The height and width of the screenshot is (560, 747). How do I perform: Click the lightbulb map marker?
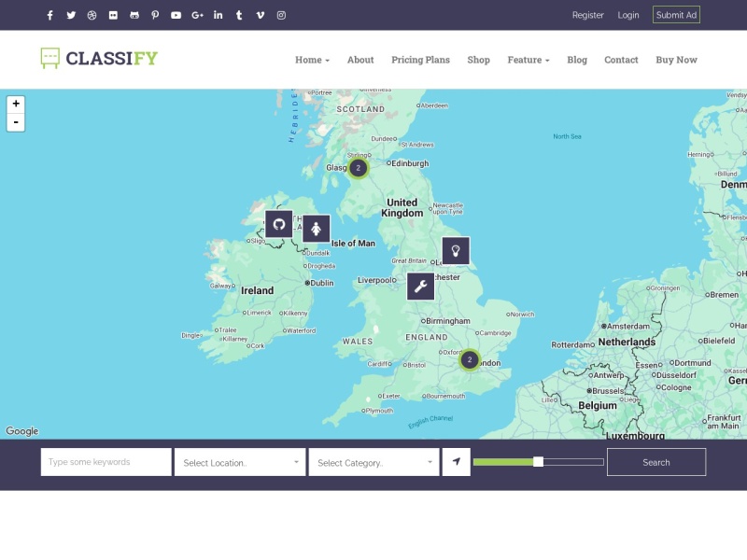pyautogui.click(x=456, y=250)
